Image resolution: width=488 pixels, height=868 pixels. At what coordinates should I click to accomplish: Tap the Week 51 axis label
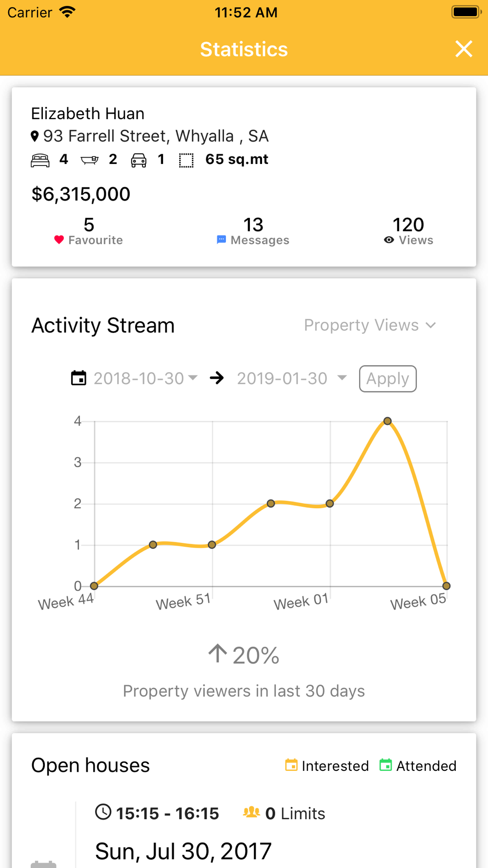[x=183, y=601]
